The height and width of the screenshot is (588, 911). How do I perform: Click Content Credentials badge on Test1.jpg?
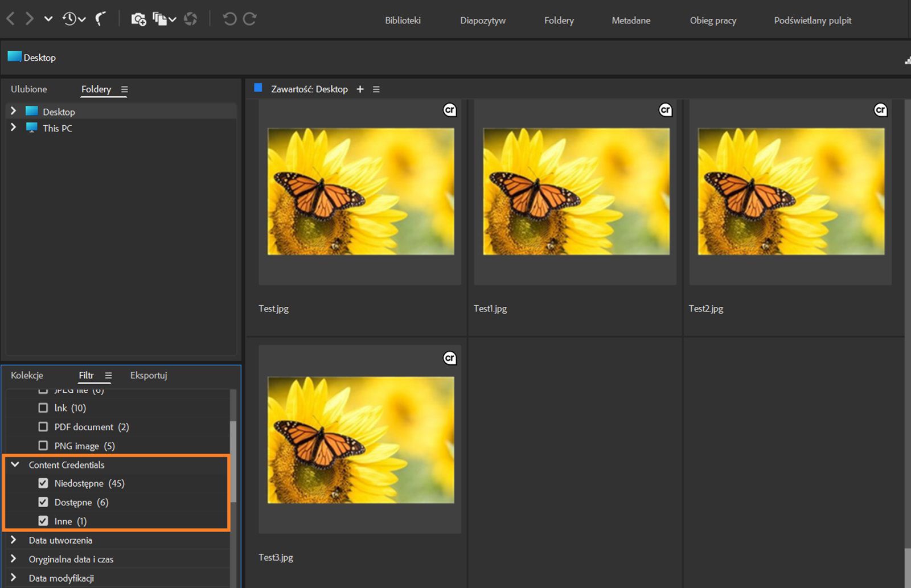(665, 110)
